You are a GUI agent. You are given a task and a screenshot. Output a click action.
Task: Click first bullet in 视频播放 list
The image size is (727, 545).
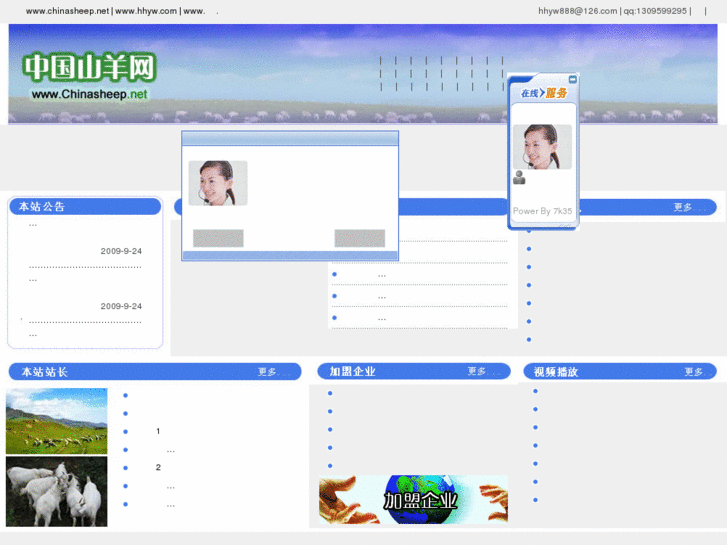536,391
